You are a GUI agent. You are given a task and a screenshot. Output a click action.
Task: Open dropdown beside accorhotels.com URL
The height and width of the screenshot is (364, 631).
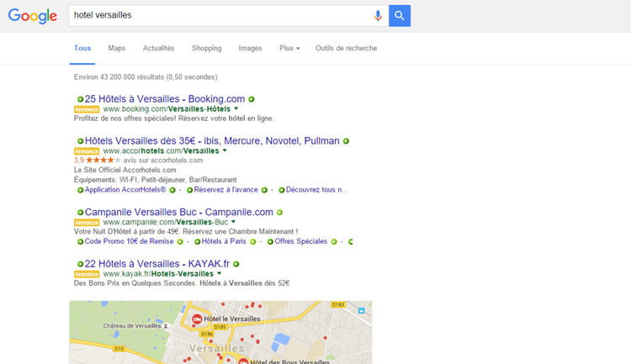point(225,151)
